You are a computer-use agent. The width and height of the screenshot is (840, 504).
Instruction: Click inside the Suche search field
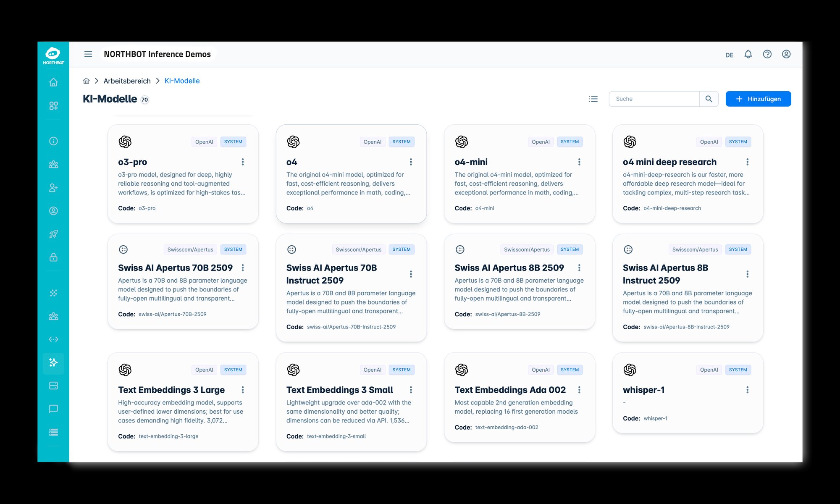click(654, 99)
